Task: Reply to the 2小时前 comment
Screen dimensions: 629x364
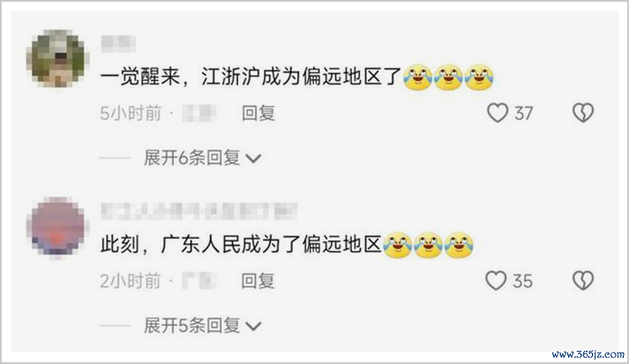Action: 258,280
